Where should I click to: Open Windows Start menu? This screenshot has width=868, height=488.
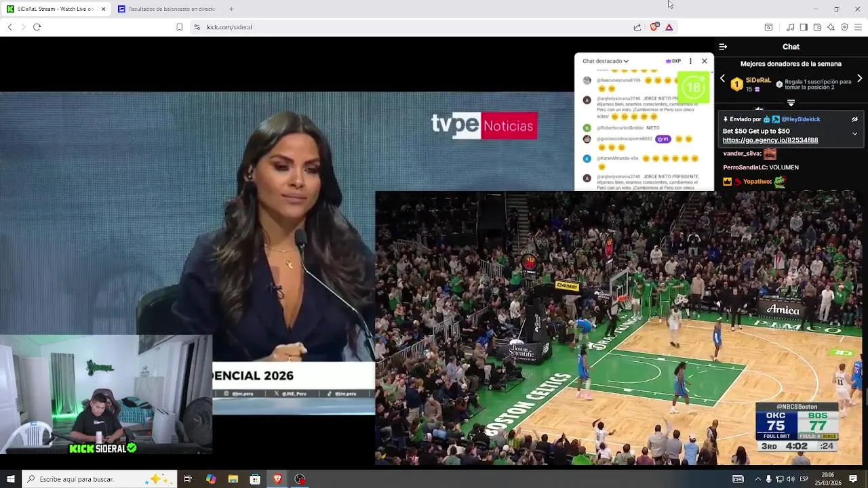tap(10, 479)
